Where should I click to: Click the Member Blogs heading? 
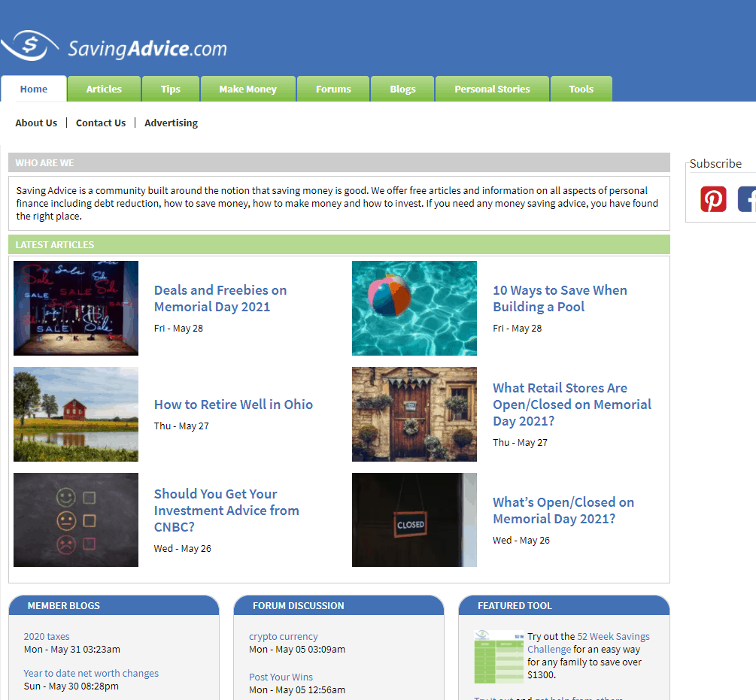coord(64,605)
